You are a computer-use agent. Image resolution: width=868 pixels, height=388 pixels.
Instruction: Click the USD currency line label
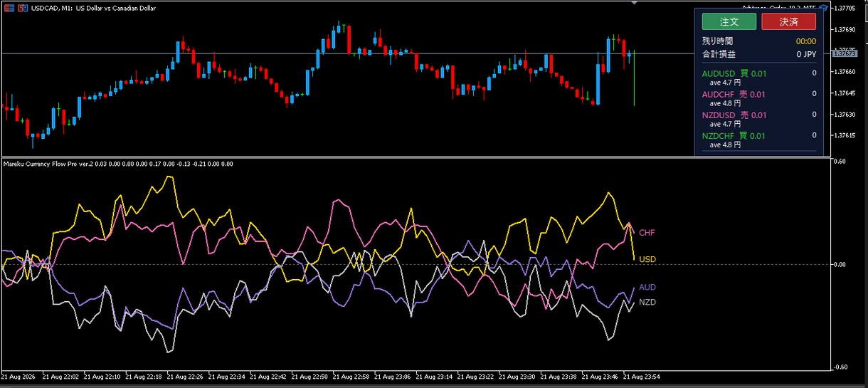[x=647, y=259]
